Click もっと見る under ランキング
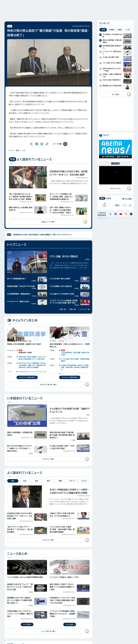The image size is (138, 644). point(115,94)
